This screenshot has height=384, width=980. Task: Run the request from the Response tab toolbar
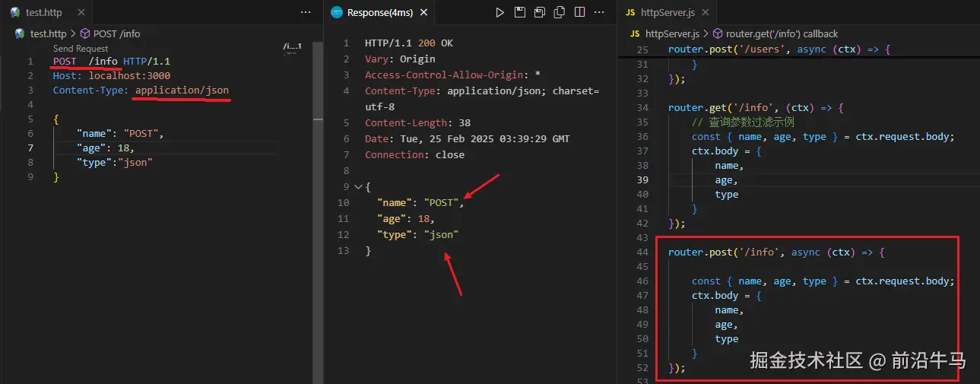tap(500, 12)
